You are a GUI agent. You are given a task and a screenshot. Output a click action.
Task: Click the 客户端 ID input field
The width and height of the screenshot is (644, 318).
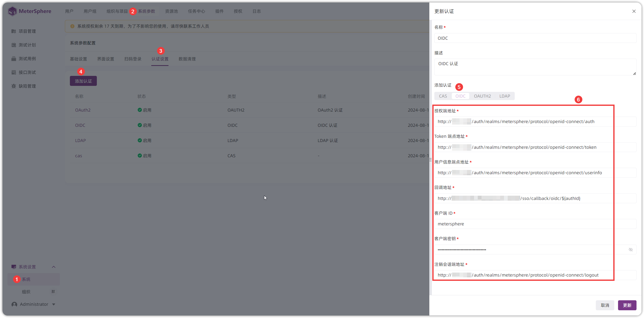click(x=535, y=224)
